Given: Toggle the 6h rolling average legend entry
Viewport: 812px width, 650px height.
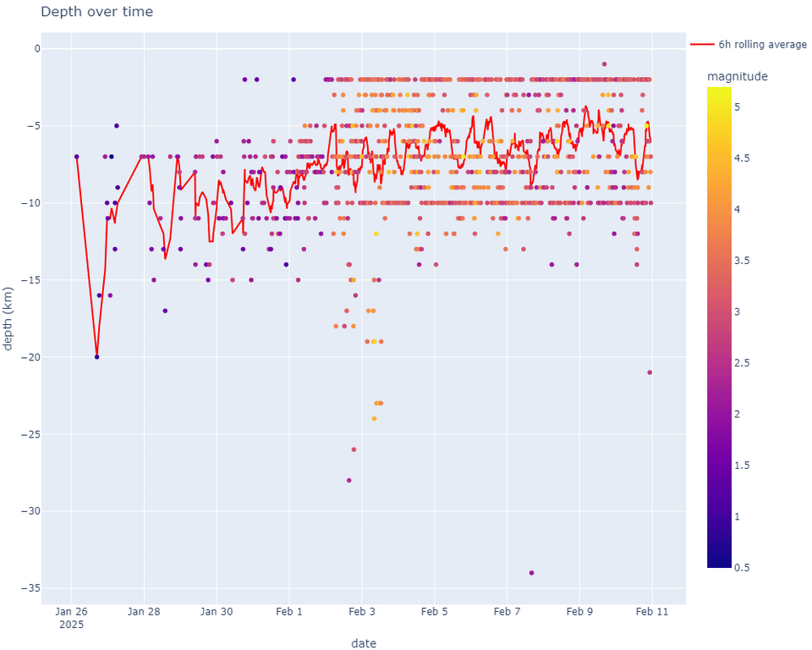Looking at the screenshot, I should click(749, 45).
